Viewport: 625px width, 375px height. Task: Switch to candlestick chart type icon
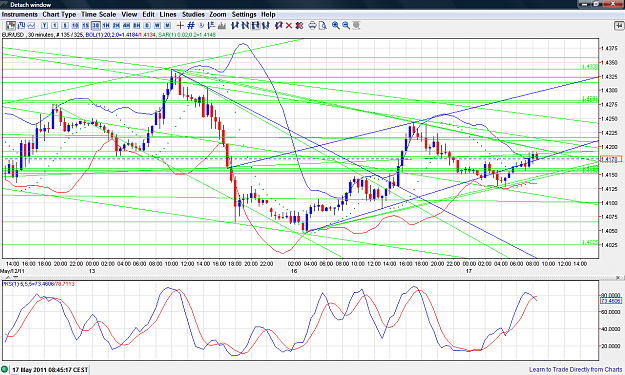click(11, 26)
